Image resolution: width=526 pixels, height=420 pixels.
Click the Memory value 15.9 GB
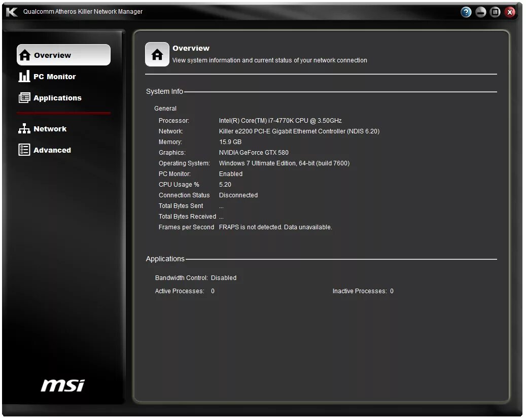(230, 142)
